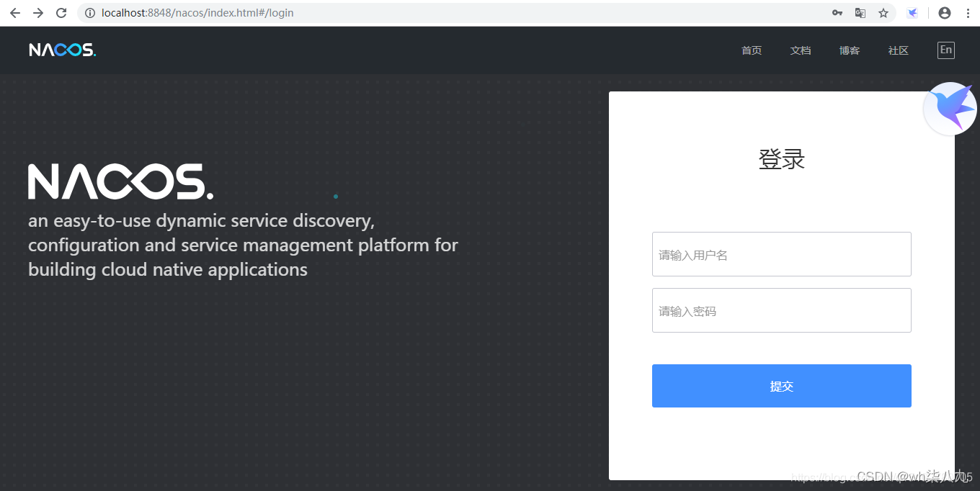This screenshot has width=980, height=491.
Task: Click the text 'an easy-to-use dynamic service discovery,'
Action: pos(201,220)
